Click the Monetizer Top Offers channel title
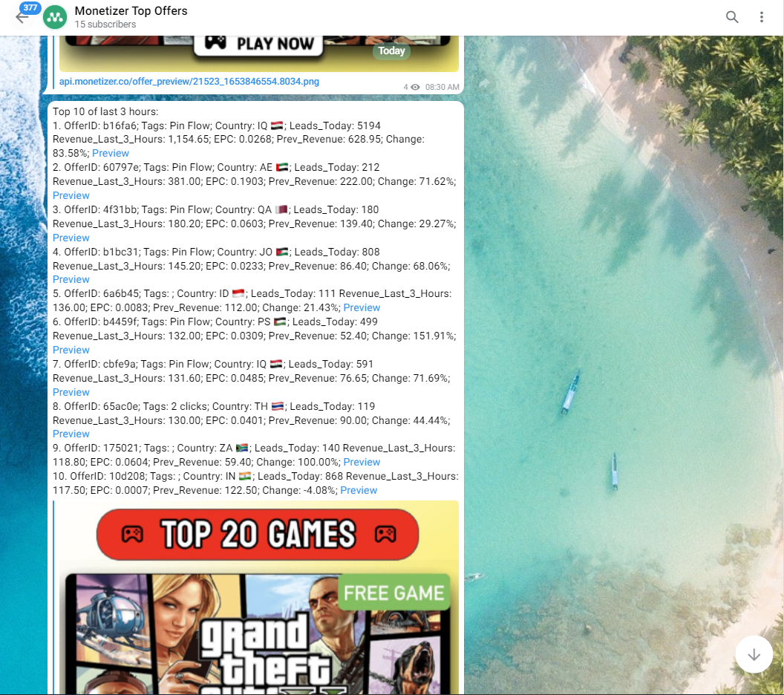Viewport: 784px width, 695px height. coord(131,11)
